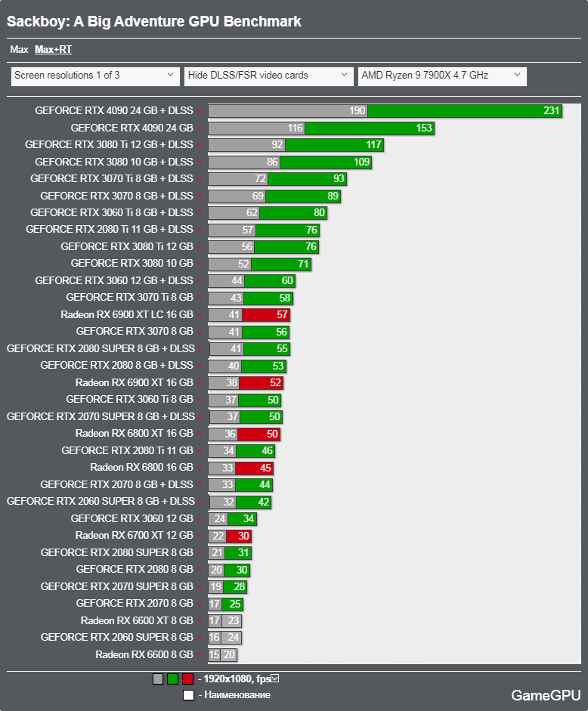Click the GEFORCE RTX 3060 12 GB label
The image size is (588, 711).
(132, 518)
